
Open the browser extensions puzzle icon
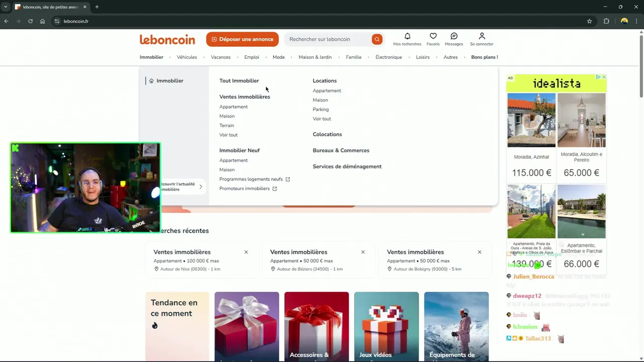[x=606, y=21]
